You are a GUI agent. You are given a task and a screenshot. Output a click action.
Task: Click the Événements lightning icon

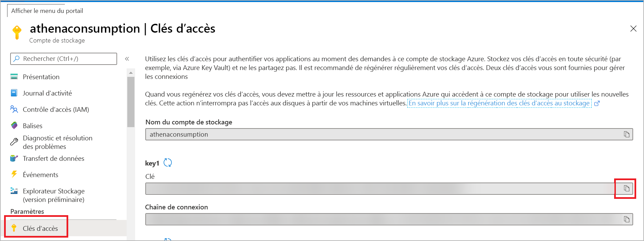(14, 174)
